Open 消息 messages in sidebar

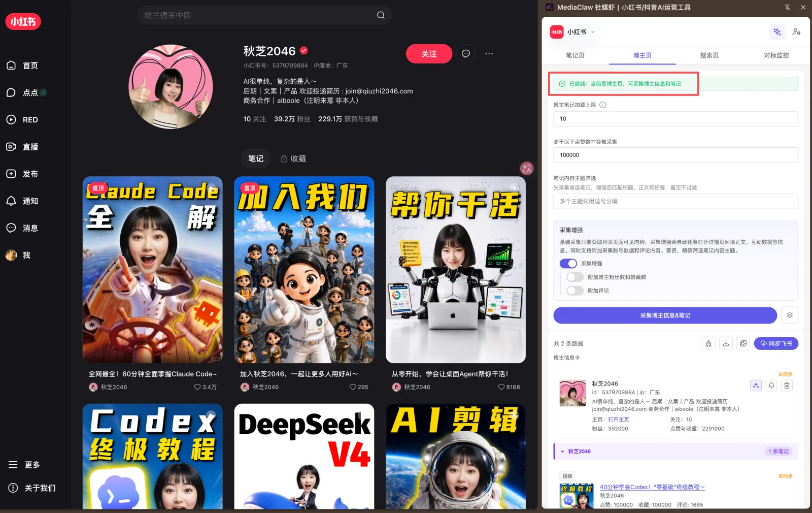click(22, 228)
